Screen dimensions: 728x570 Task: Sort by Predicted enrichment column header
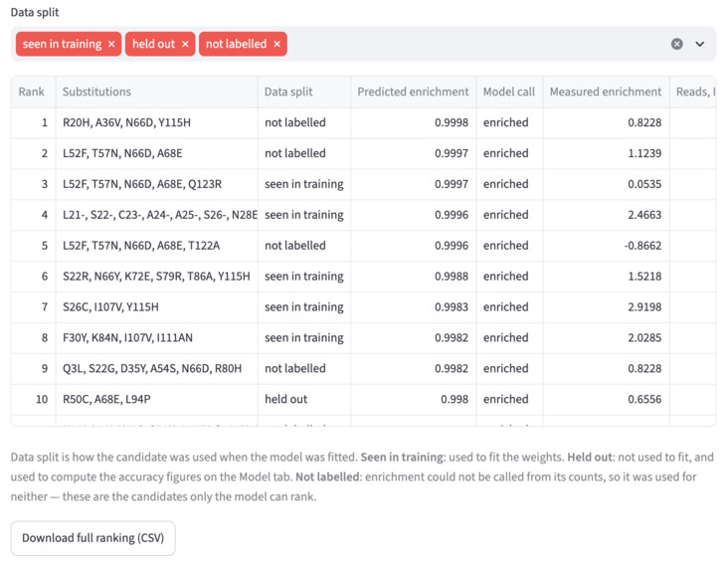(x=413, y=92)
